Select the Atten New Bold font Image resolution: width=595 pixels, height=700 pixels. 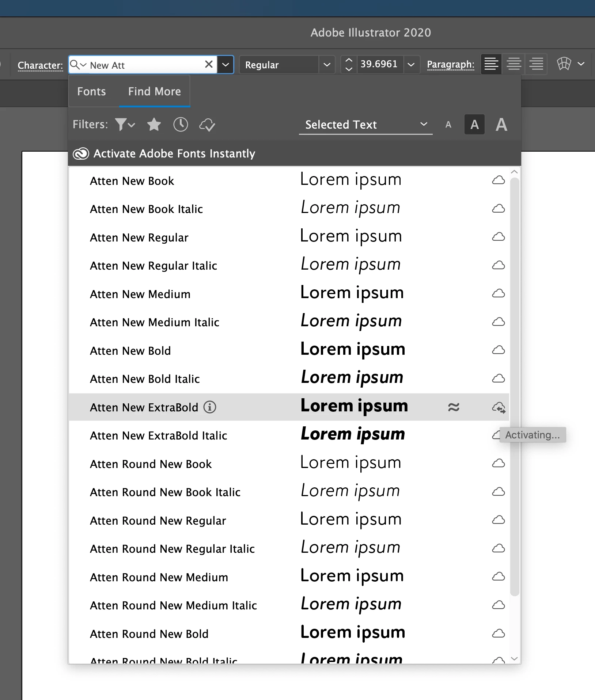(x=289, y=350)
